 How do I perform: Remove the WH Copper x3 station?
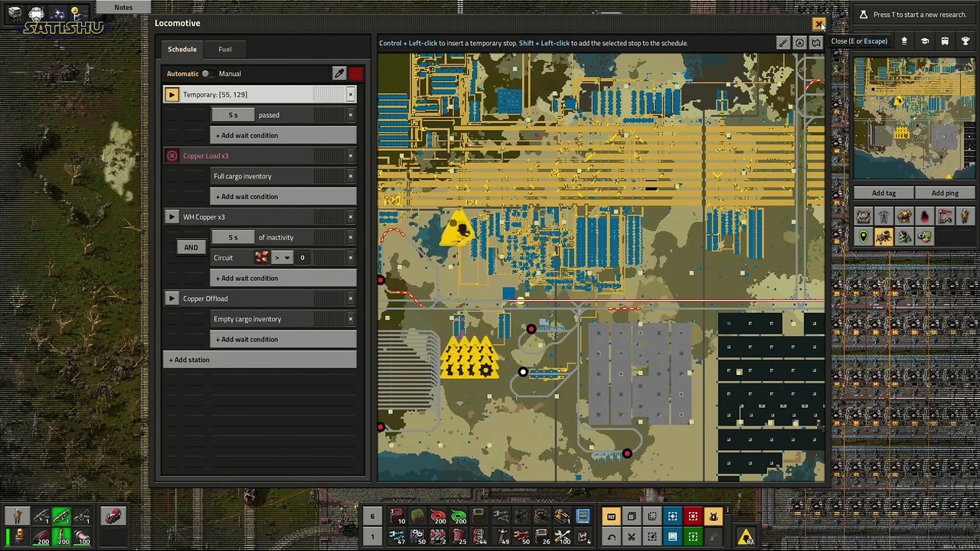tap(351, 217)
